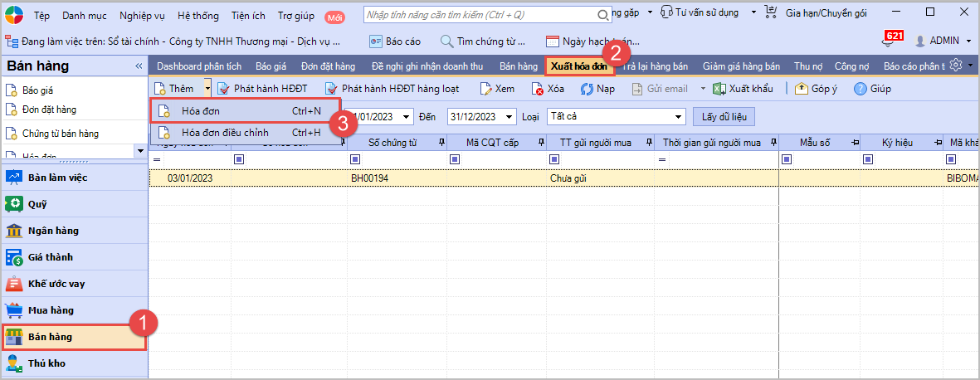The height and width of the screenshot is (380, 980).
Task: Select Hóa đơn điều chỉnh menu item
Action: point(225,133)
